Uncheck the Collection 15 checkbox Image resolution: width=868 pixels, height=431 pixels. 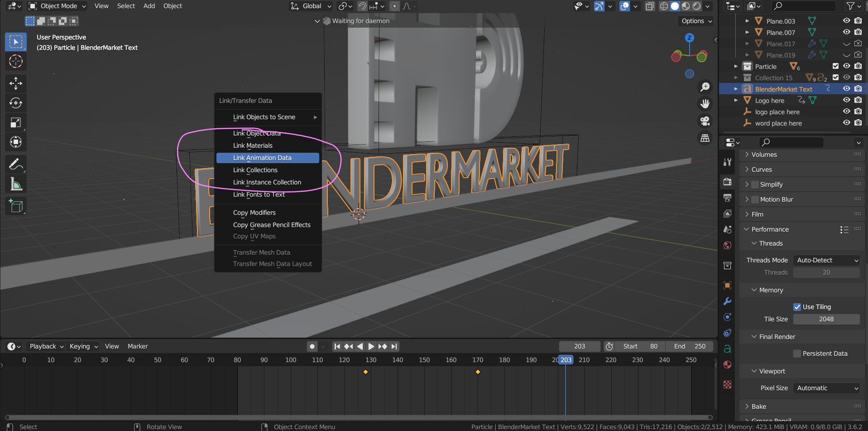[x=835, y=77]
